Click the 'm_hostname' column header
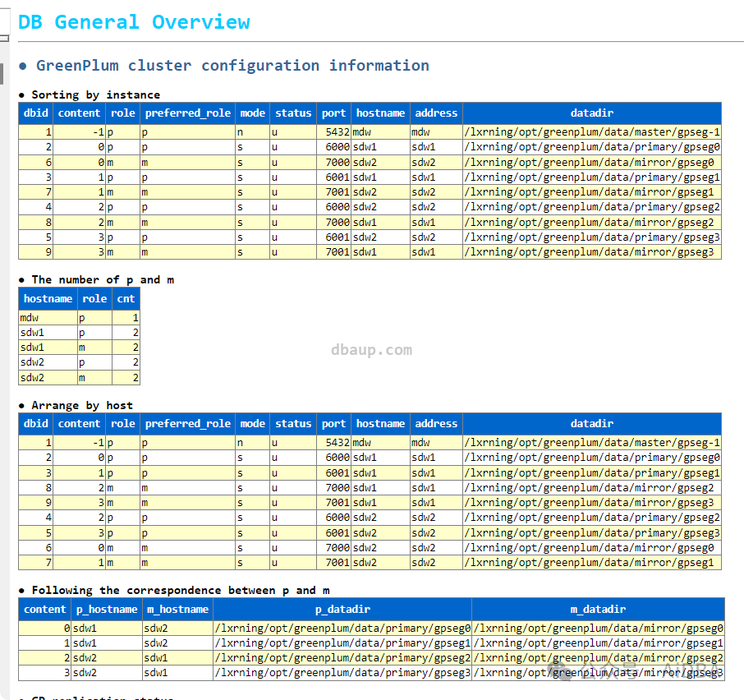The image size is (744, 700). (x=177, y=610)
